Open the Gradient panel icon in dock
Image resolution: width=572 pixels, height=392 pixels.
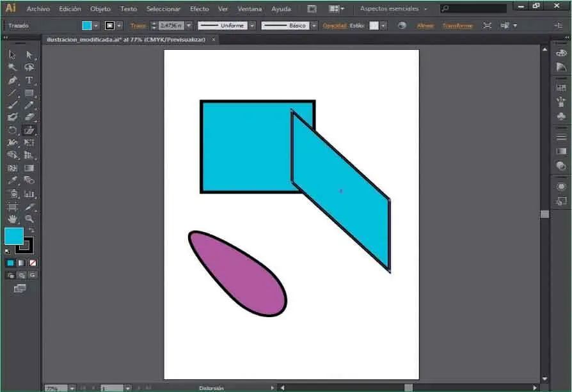[x=561, y=152]
